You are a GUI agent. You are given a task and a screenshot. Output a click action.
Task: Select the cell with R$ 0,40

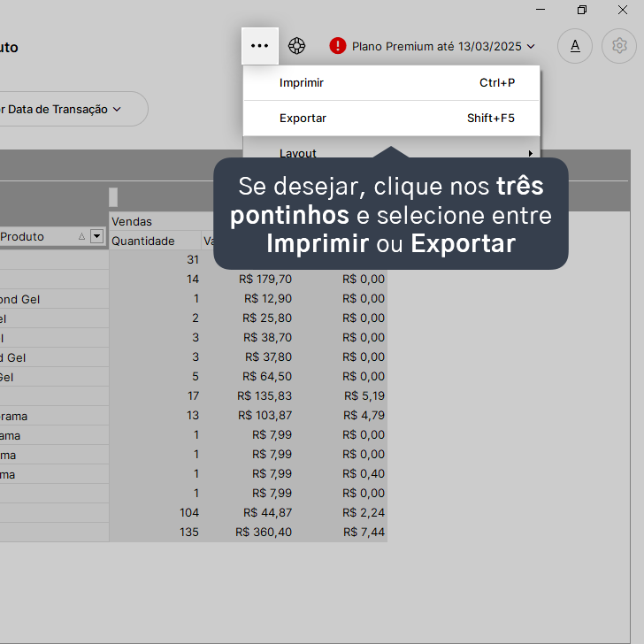pyautogui.click(x=364, y=474)
